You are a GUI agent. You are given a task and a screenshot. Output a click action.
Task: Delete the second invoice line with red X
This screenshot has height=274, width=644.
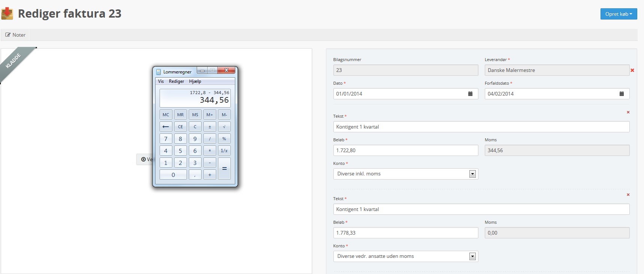[628, 195]
